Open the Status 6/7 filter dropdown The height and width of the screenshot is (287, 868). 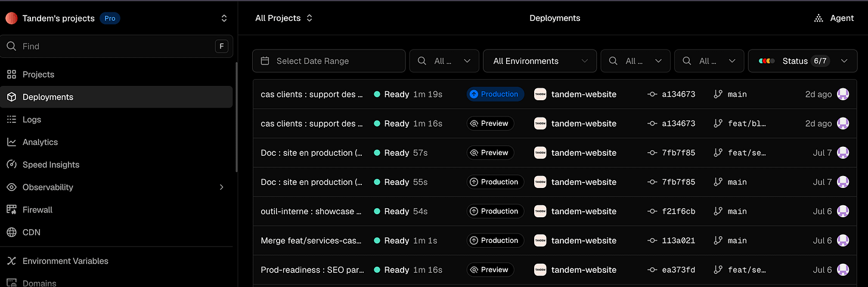[x=803, y=61]
